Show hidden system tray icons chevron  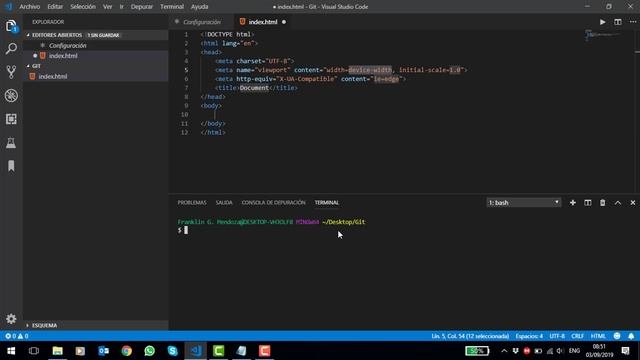pos(504,351)
